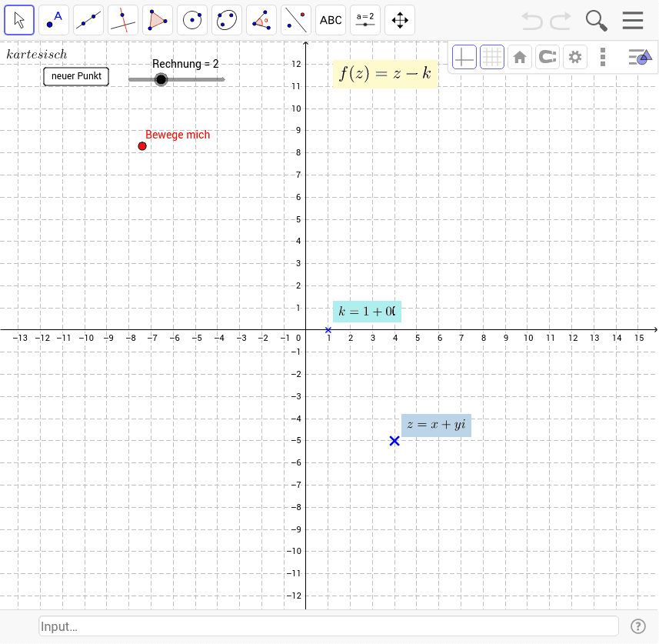Select the Point tool

click(54, 20)
